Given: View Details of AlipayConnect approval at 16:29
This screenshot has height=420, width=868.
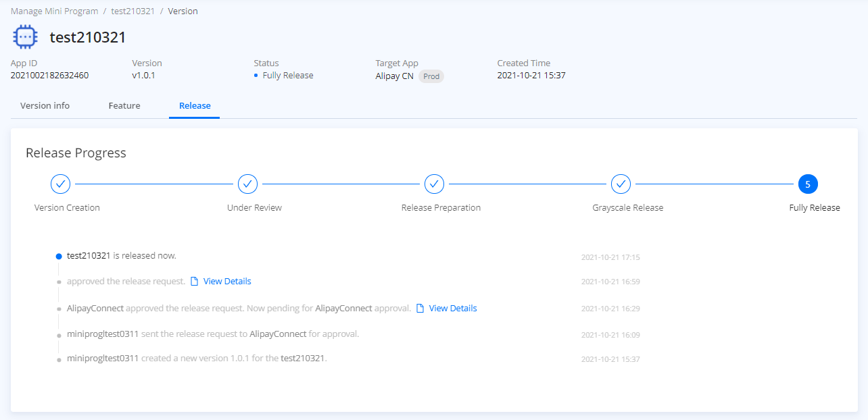Looking at the screenshot, I should [453, 309].
